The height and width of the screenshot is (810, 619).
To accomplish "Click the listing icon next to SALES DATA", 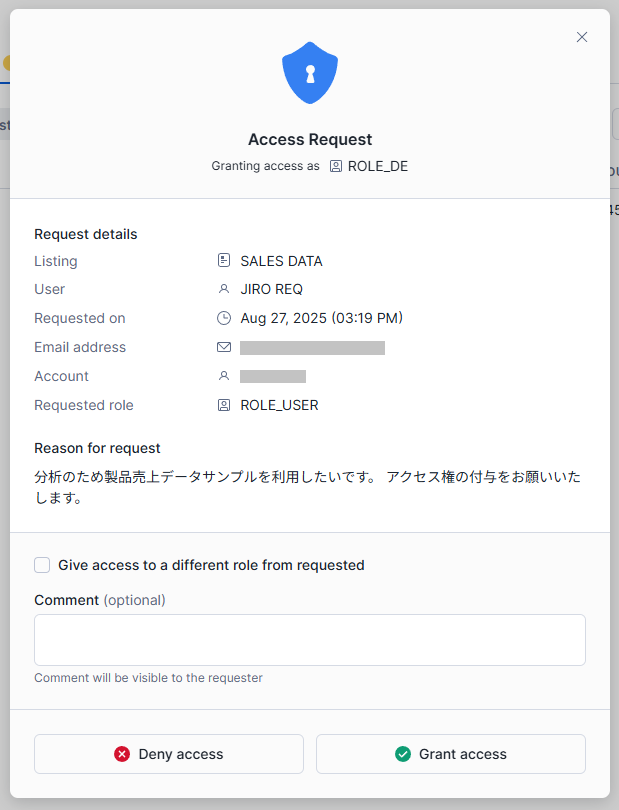I will [224, 261].
